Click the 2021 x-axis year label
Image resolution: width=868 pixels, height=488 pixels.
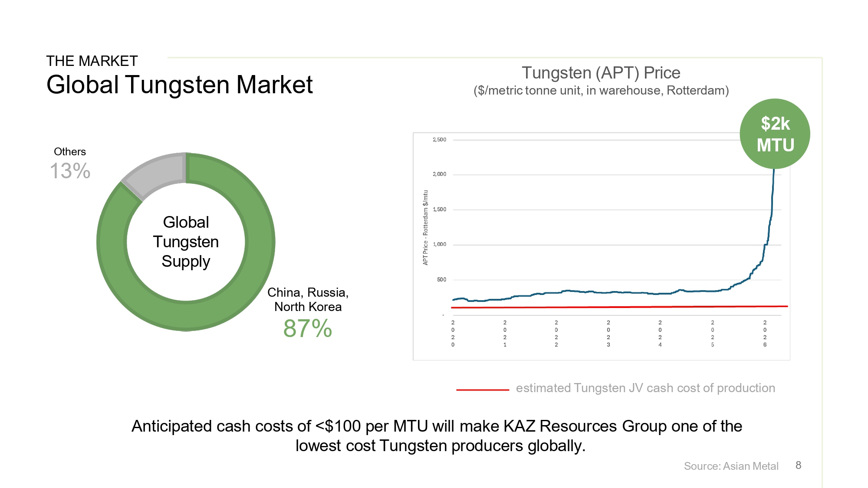[505, 334]
